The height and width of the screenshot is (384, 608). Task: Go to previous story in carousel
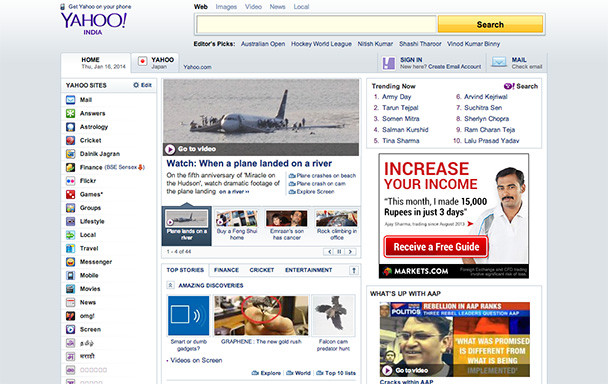pos(329,252)
